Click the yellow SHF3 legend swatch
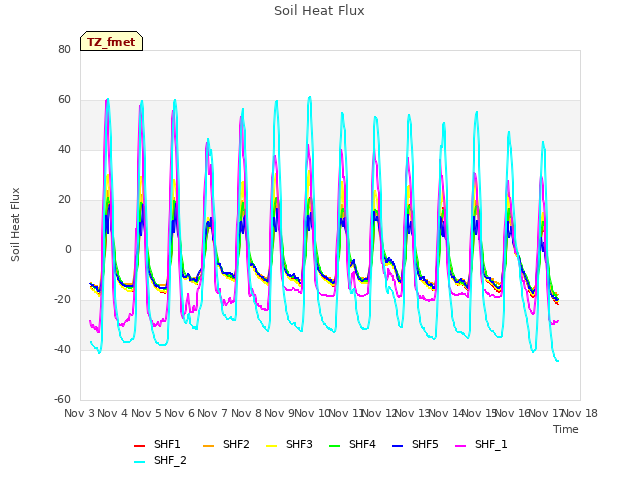Screen dimensions: 640x480 pyautogui.click(x=271, y=446)
